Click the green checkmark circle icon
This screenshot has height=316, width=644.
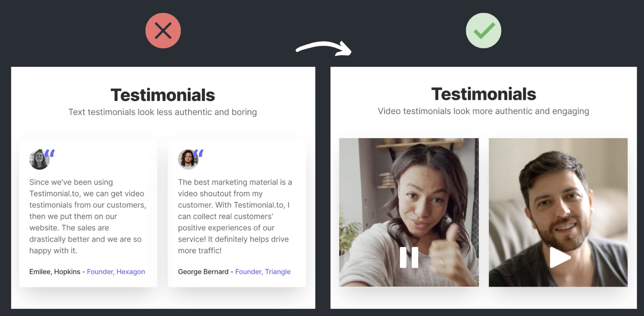483,31
